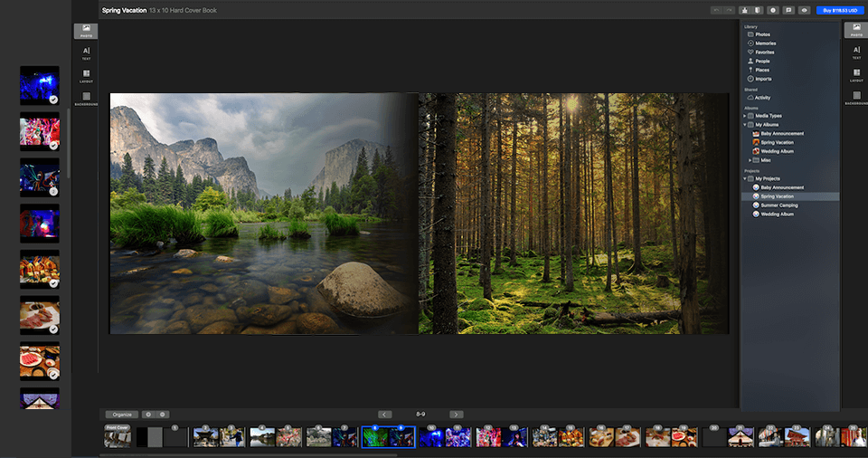Go to the next page spread

456,415
